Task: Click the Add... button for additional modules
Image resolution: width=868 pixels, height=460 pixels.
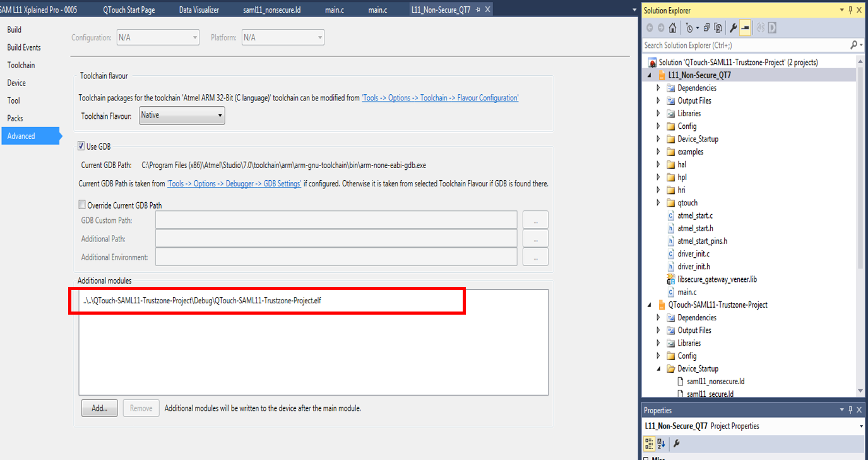Action: 99,408
